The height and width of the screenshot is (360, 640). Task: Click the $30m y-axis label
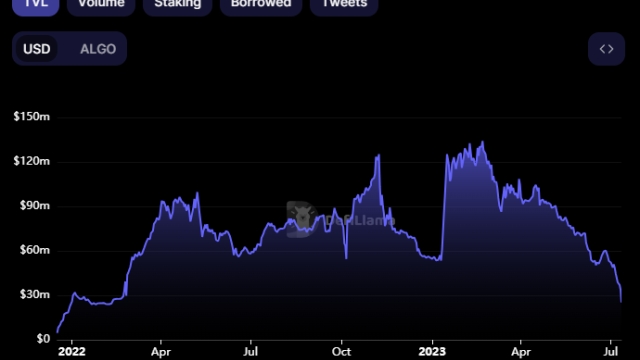35,294
